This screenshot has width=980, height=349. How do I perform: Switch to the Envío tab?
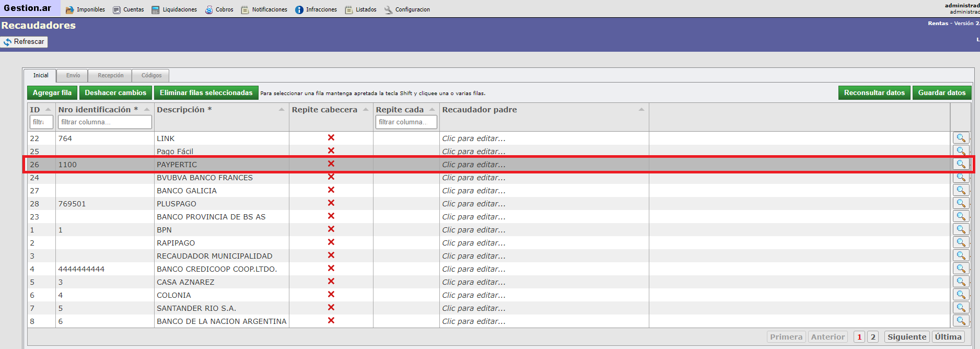[73, 76]
